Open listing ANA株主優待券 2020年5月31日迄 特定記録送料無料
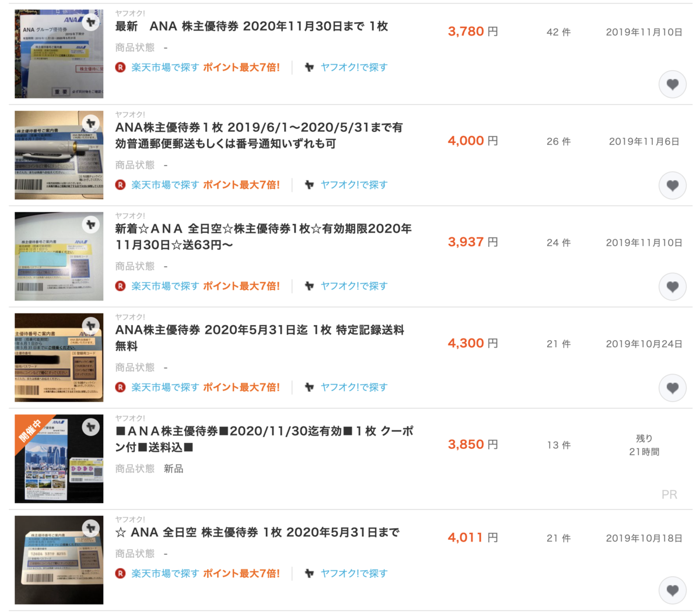 click(x=260, y=338)
